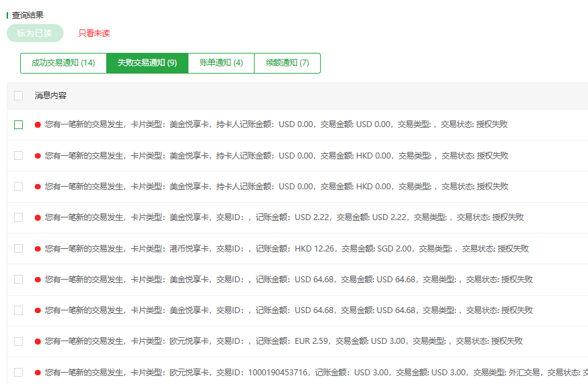The width and height of the screenshot is (588, 384).
Task: Open the message with 记账金额 USD 2.22
Action: pyautogui.click(x=284, y=217)
